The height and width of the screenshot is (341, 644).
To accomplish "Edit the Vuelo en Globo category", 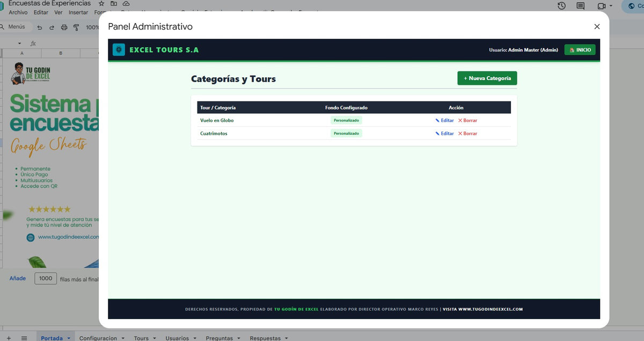I will click(445, 120).
